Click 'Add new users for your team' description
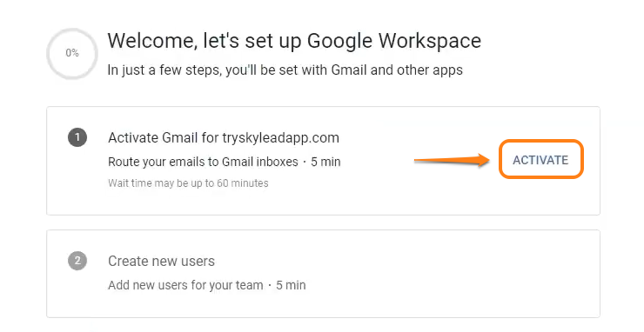 tap(185, 285)
